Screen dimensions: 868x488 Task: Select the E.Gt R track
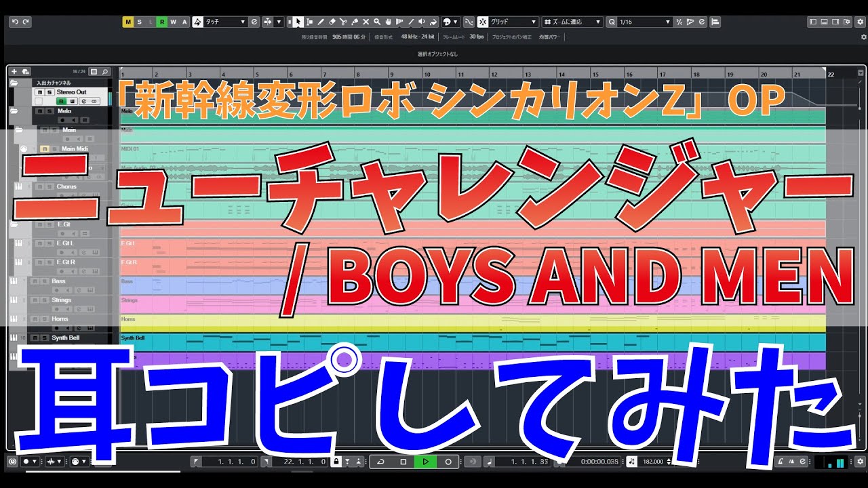tap(66, 262)
